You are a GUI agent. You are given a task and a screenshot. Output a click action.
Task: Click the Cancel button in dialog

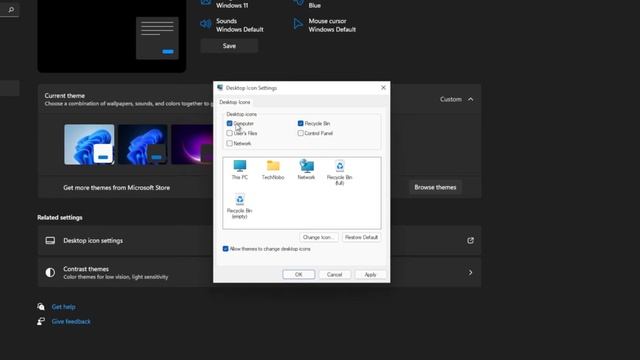(334, 274)
